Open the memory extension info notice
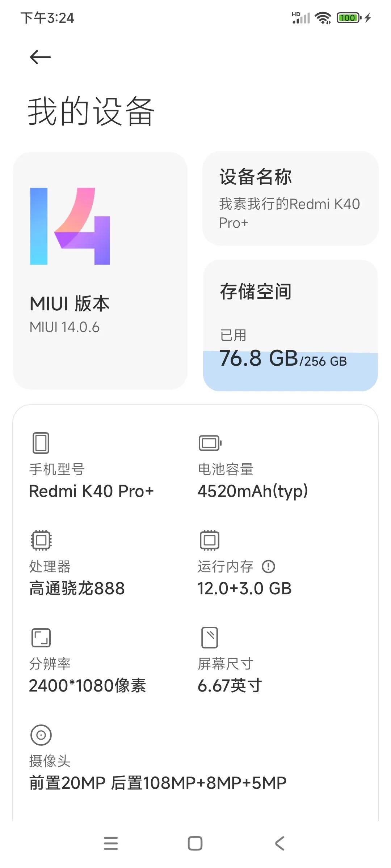391x868 pixels. (269, 566)
